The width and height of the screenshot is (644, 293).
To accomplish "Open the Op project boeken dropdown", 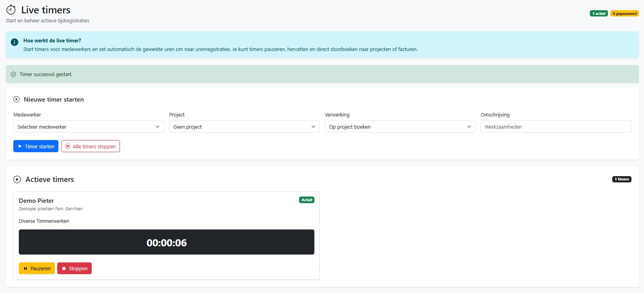I will 400,127.
